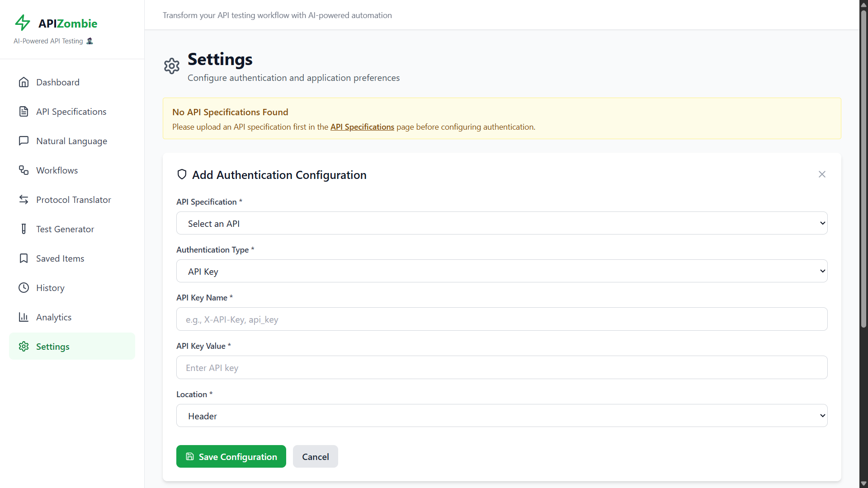Click the Natural Language chat bubble icon
This screenshot has width=868, height=488.
tap(24, 141)
